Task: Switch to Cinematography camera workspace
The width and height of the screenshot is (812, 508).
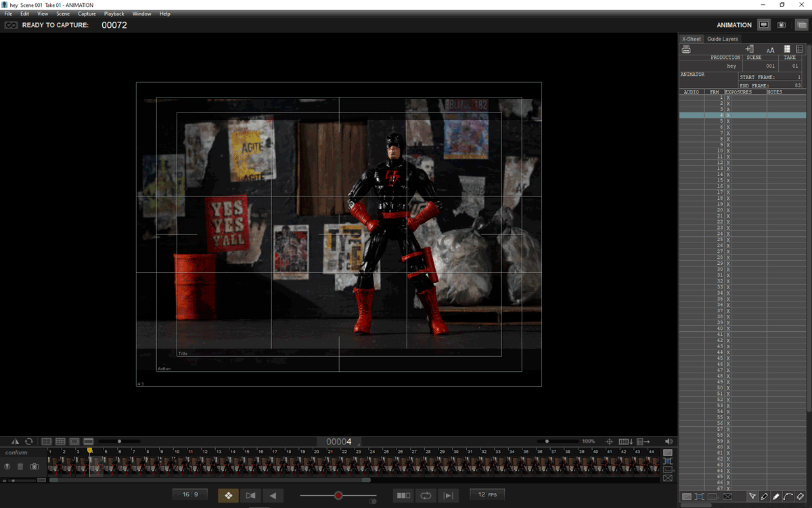Action: (782, 25)
